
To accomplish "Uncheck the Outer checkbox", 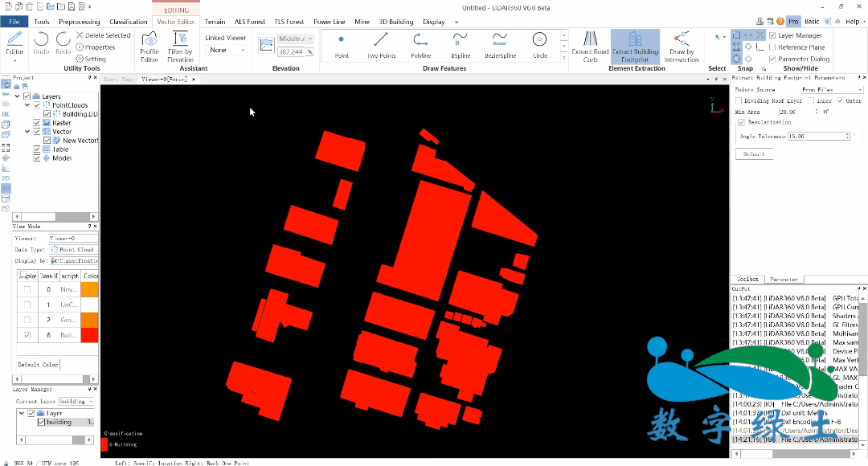I will coord(840,100).
